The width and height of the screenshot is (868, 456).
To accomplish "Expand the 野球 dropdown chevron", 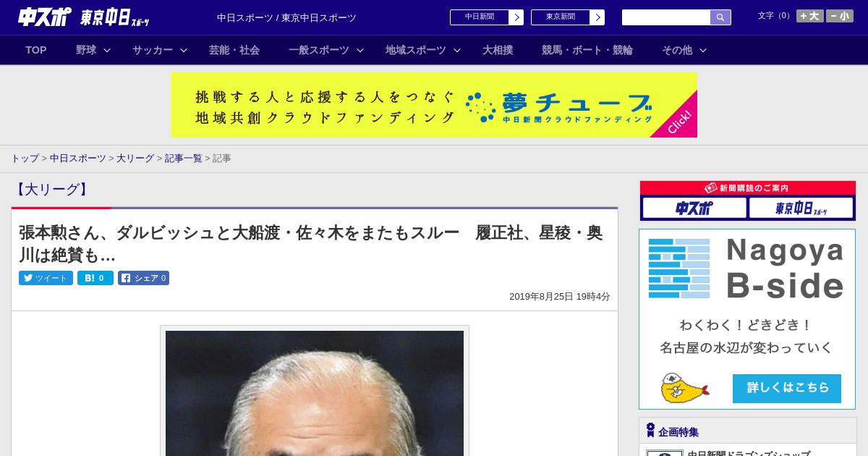I will click(x=107, y=50).
